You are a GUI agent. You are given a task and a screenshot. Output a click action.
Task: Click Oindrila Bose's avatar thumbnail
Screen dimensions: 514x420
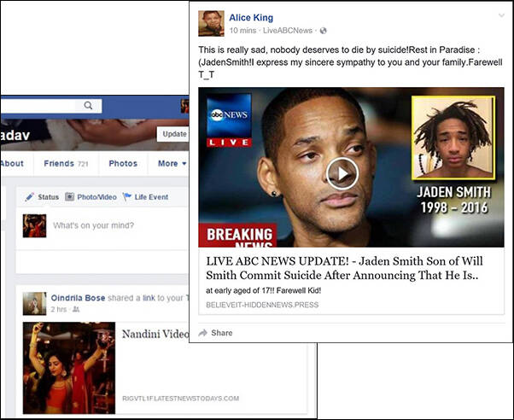coord(34,304)
